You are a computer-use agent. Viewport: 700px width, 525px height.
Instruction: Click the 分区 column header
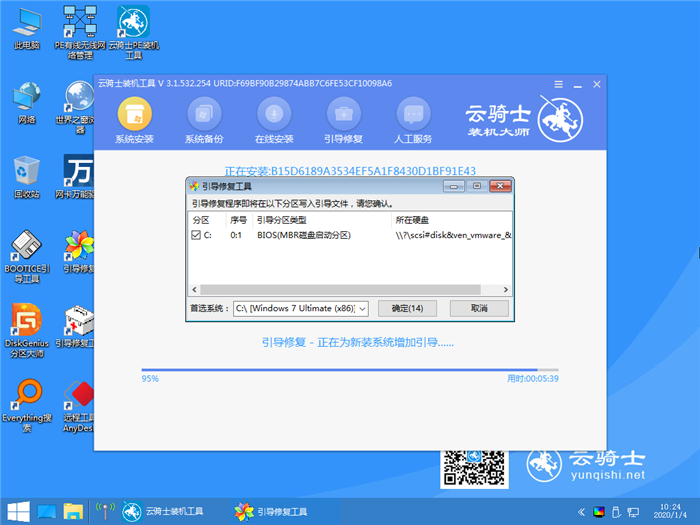[x=201, y=220]
